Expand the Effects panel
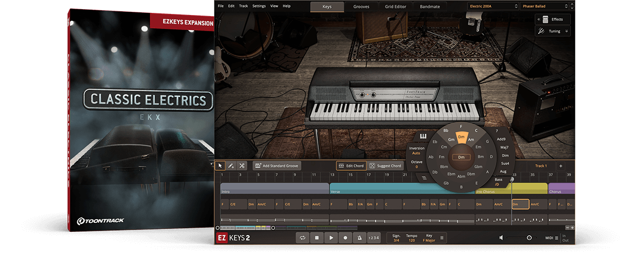Image resolution: width=644 pixels, height=262 pixels. [553, 19]
